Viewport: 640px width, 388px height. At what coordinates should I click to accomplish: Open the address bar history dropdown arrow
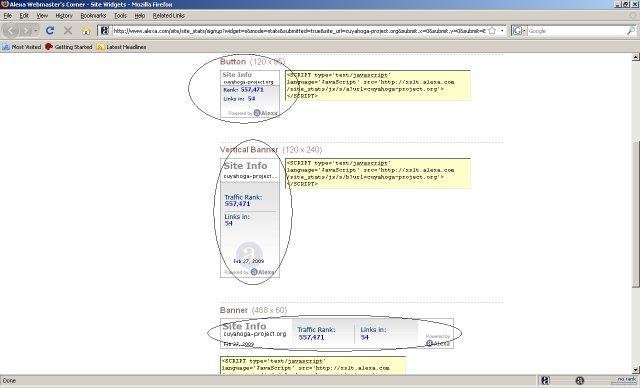[x=502, y=31]
